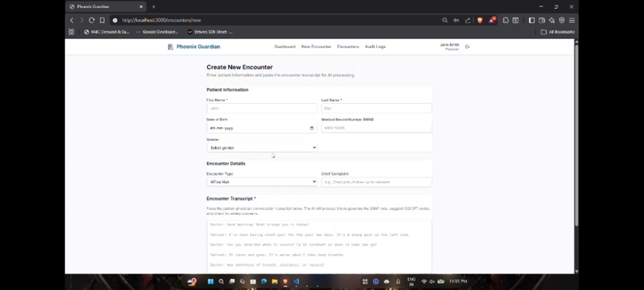Image resolution: width=644 pixels, height=290 pixels.
Task: Click the taskbar clock showing 11:35 PM
Action: tap(458, 281)
